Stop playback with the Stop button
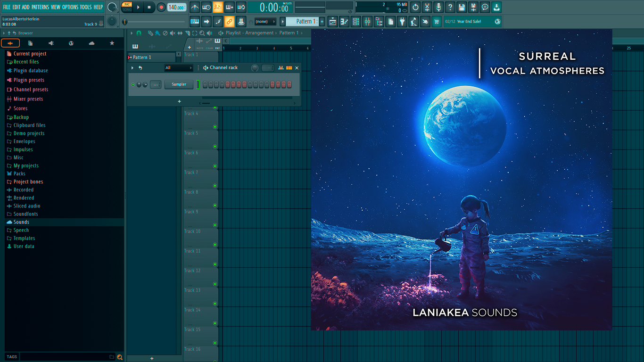644x362 pixels. pyautogui.click(x=149, y=7)
